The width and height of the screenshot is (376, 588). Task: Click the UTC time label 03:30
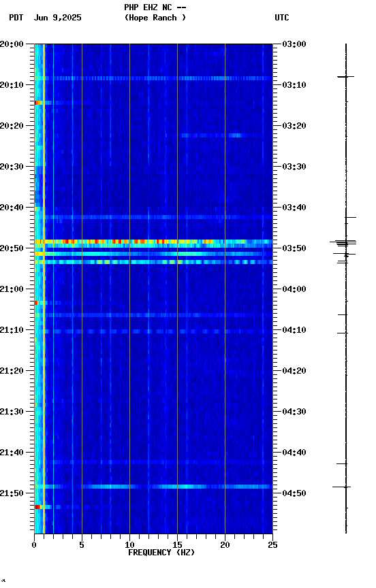(x=294, y=167)
